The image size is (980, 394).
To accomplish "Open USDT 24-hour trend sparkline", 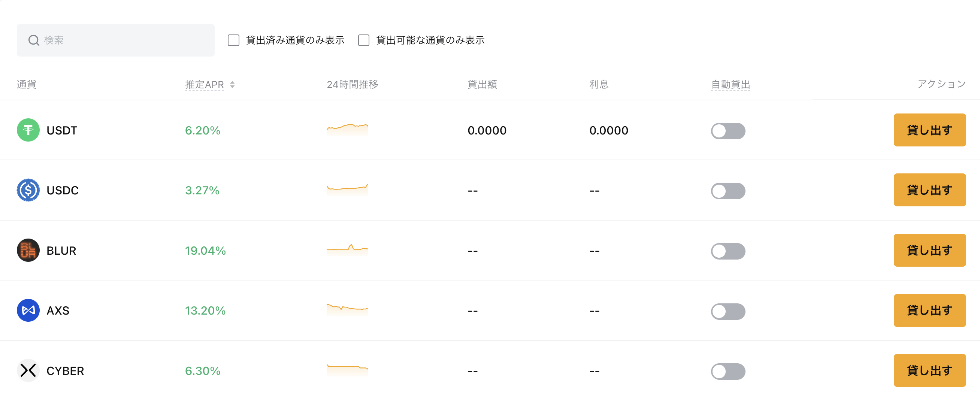I will coord(347,130).
